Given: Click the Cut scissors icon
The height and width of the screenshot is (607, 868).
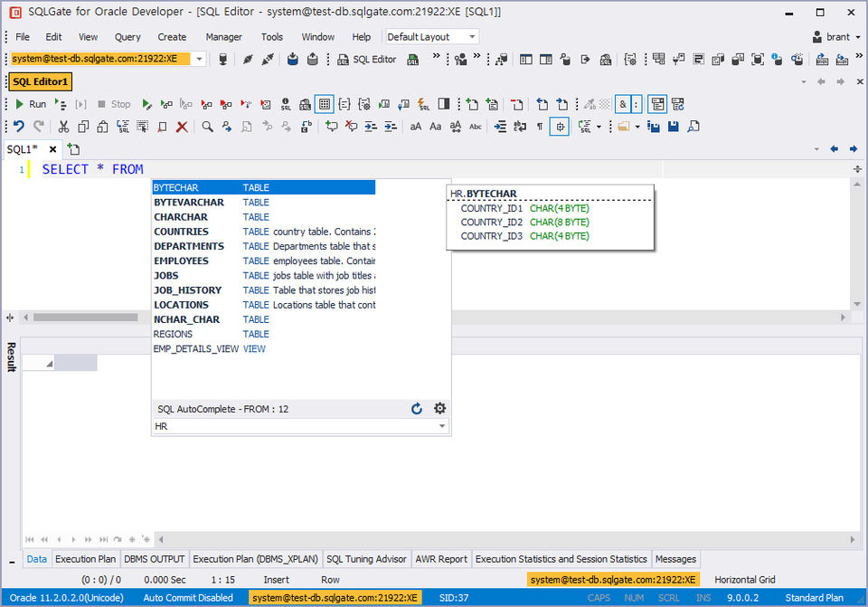Looking at the screenshot, I should 63,127.
